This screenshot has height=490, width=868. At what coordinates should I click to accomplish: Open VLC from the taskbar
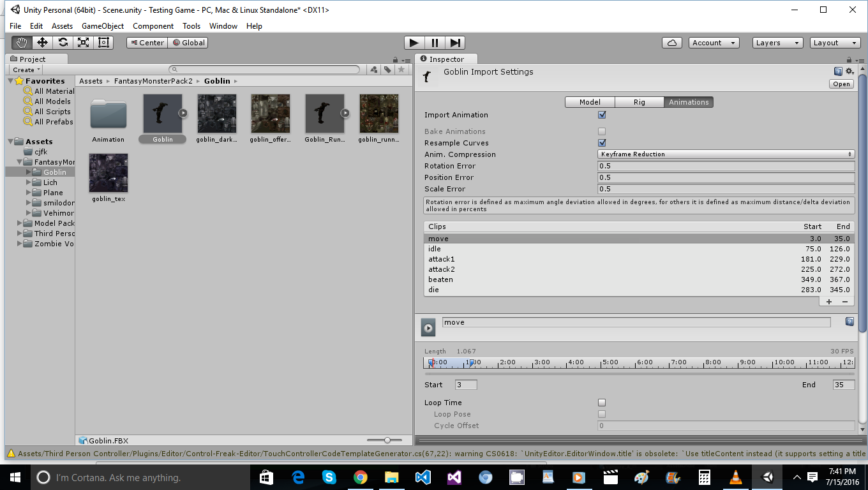pyautogui.click(x=735, y=477)
